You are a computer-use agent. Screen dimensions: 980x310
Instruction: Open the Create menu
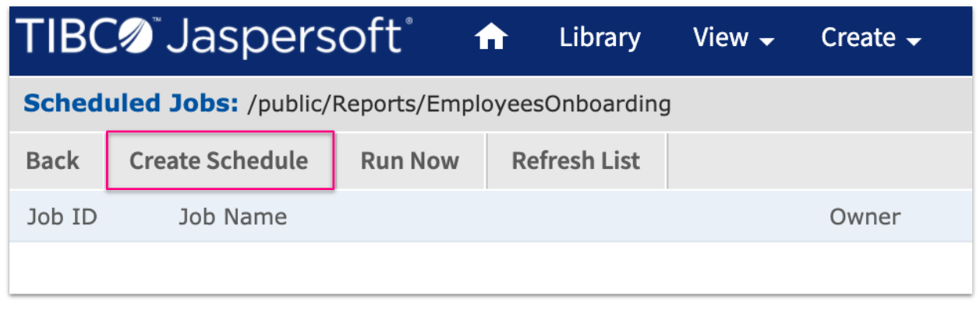[x=871, y=37]
